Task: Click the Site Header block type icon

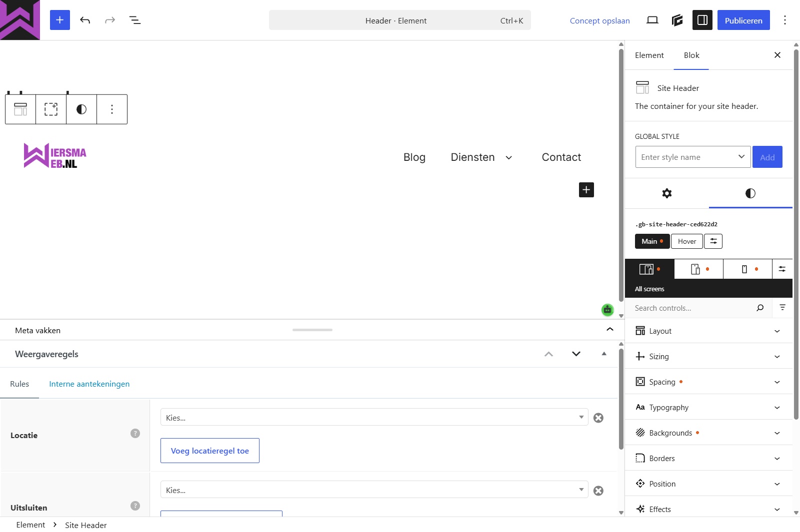Action: point(20,109)
